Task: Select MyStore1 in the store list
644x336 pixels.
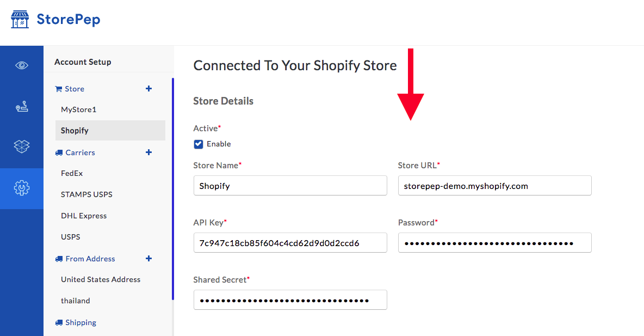Action: (x=78, y=109)
